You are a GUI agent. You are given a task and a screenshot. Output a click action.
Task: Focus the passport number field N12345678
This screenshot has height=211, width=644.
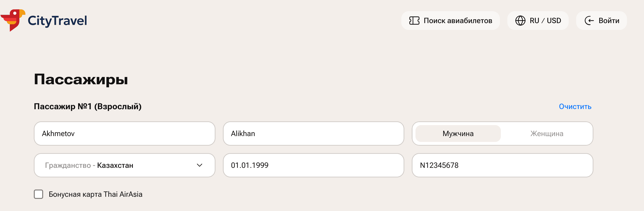click(502, 165)
